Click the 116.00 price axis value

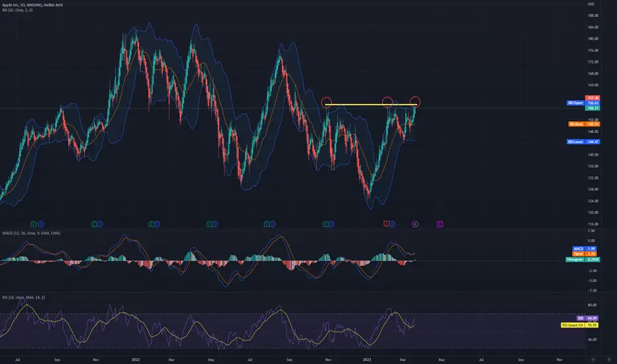[x=593, y=224]
